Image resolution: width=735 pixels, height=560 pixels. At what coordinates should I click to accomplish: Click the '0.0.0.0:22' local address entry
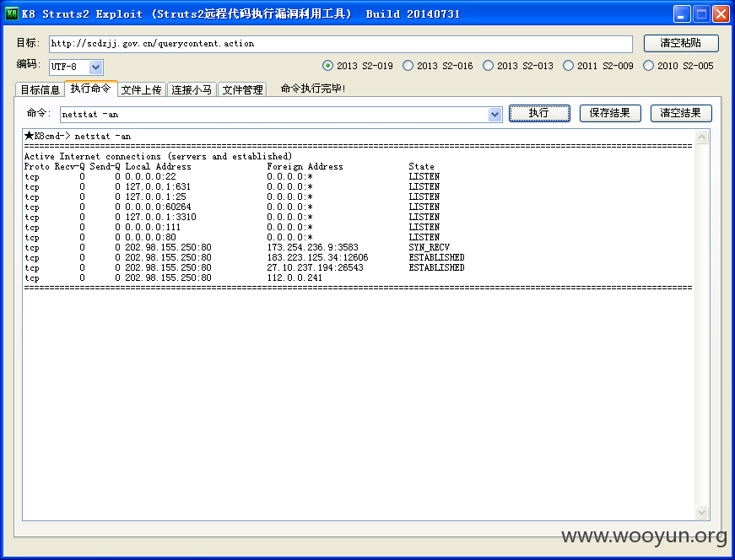coord(150,176)
